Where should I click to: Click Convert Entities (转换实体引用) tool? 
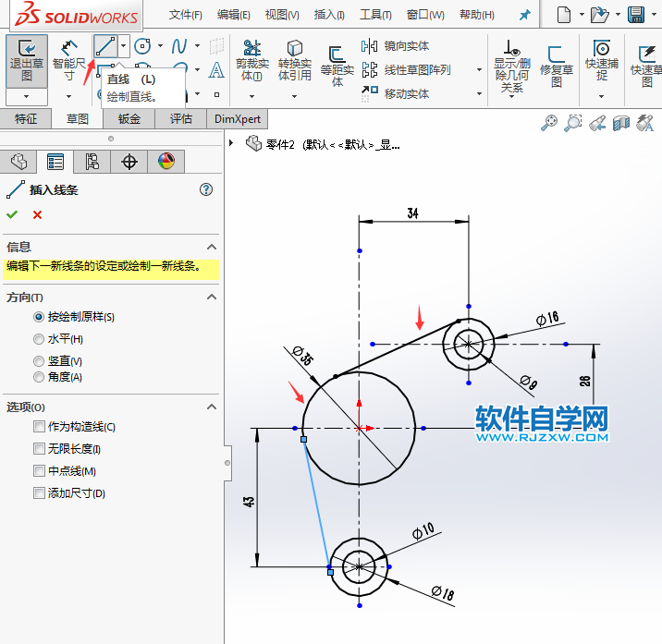pyautogui.click(x=295, y=61)
